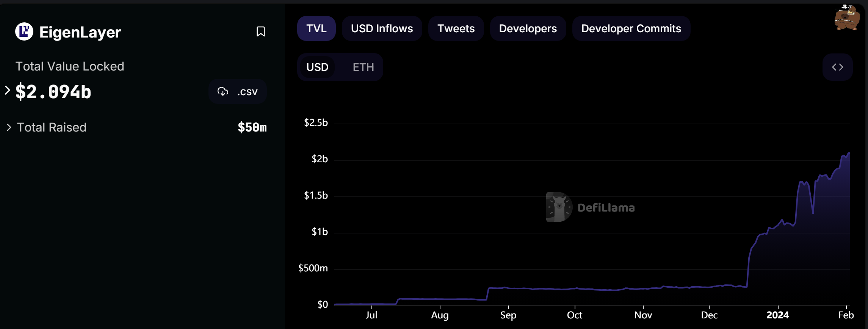Click the Oct x-axis label
The width and height of the screenshot is (868, 329).
[x=575, y=315]
